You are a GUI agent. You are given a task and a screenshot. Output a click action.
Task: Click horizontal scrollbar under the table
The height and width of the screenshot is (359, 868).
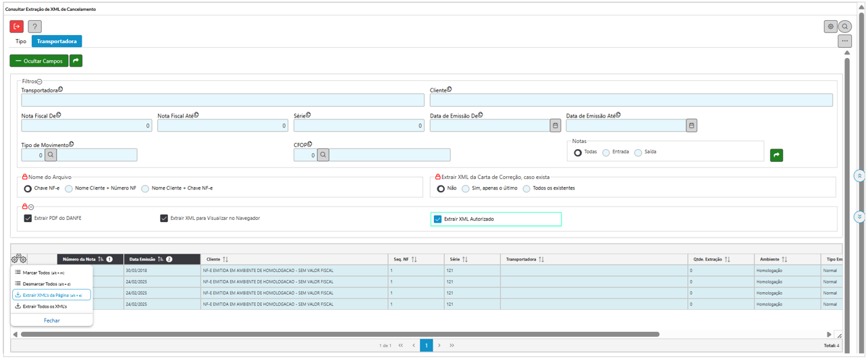click(x=340, y=334)
